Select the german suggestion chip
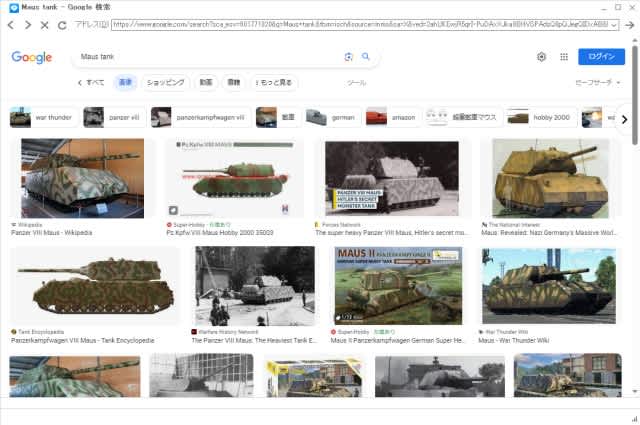This screenshot has width=640, height=425. coord(333,118)
